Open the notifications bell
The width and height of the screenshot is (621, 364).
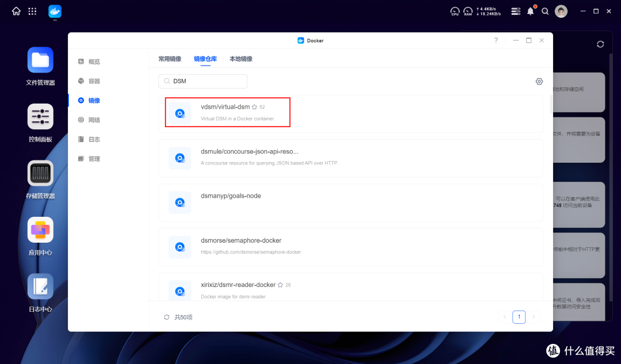click(x=531, y=11)
